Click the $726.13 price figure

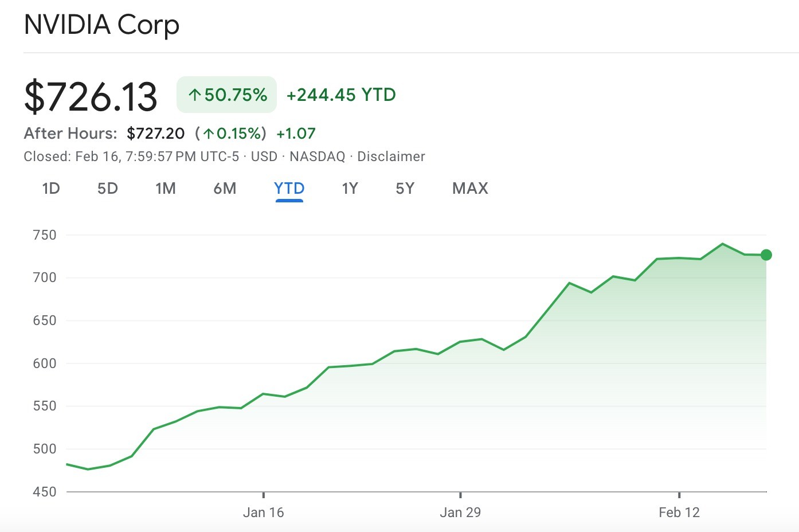tap(91, 96)
